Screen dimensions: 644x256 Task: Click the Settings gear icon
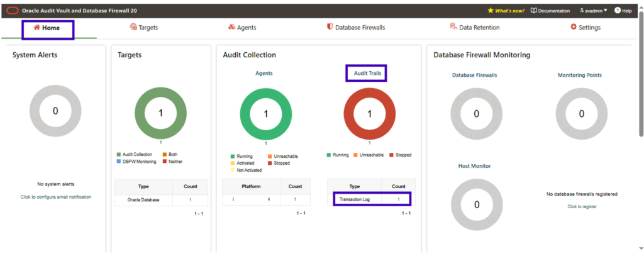574,27
